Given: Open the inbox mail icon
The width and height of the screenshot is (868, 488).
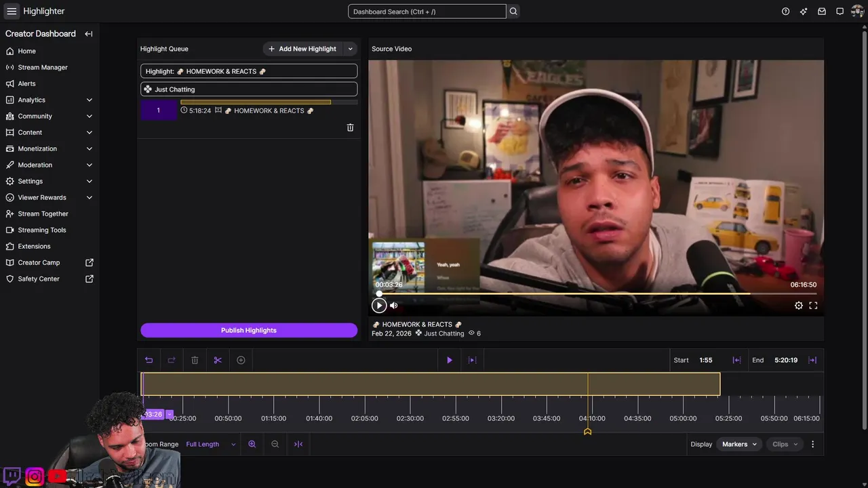Looking at the screenshot, I should [822, 12].
